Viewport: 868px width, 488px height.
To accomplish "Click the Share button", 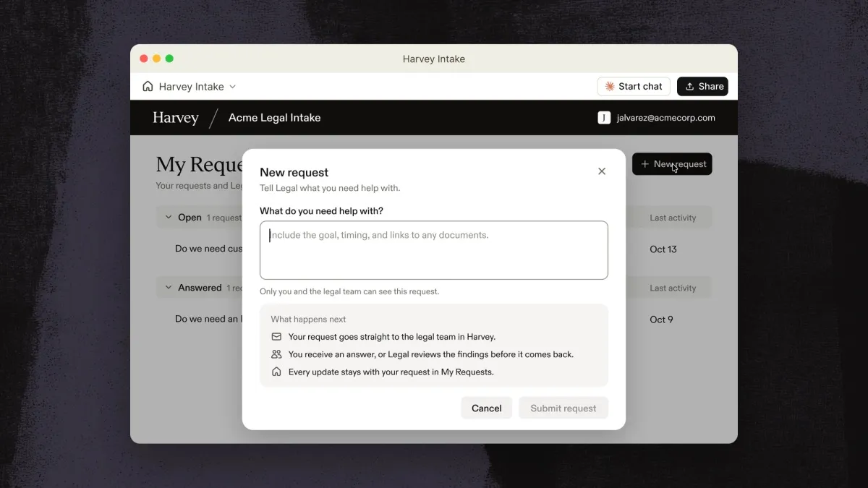I will point(702,87).
